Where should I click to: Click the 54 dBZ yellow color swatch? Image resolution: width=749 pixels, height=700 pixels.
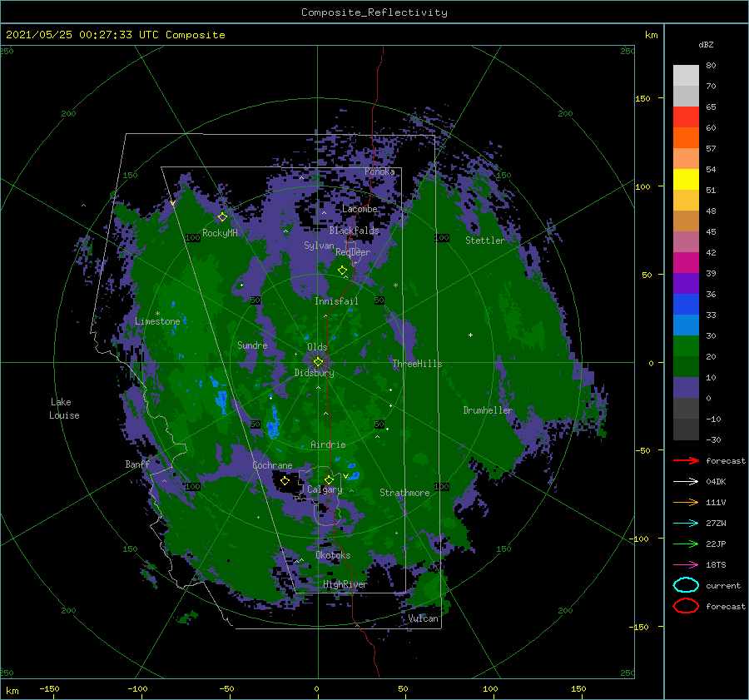pyautogui.click(x=686, y=180)
